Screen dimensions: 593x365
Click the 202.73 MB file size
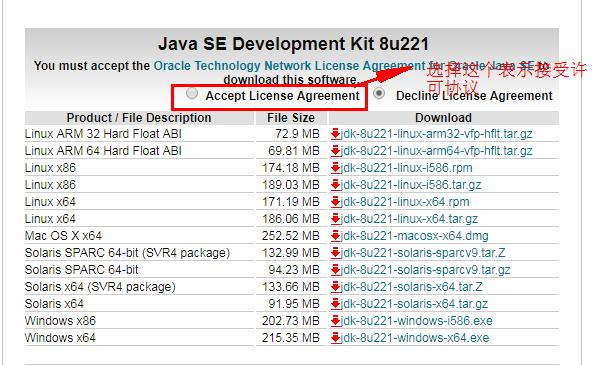coord(291,321)
